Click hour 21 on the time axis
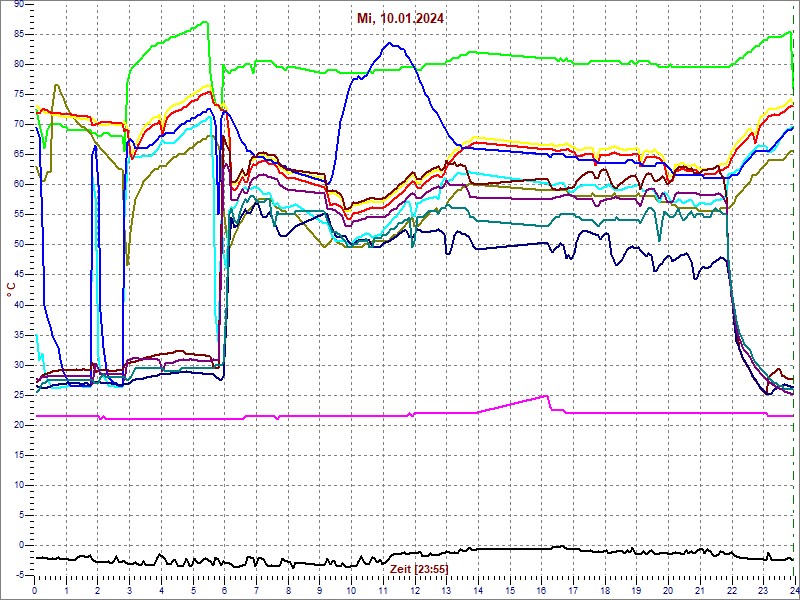The image size is (800, 600). [699, 590]
